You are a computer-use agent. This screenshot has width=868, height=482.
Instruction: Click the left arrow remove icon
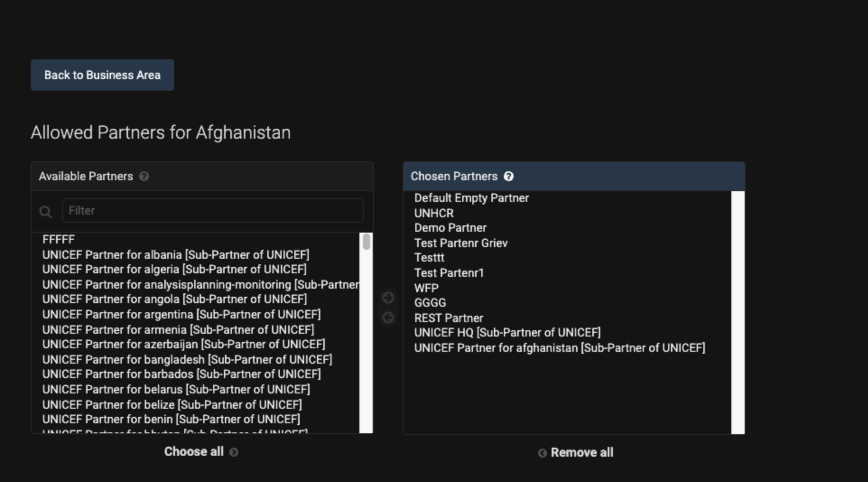click(x=388, y=318)
